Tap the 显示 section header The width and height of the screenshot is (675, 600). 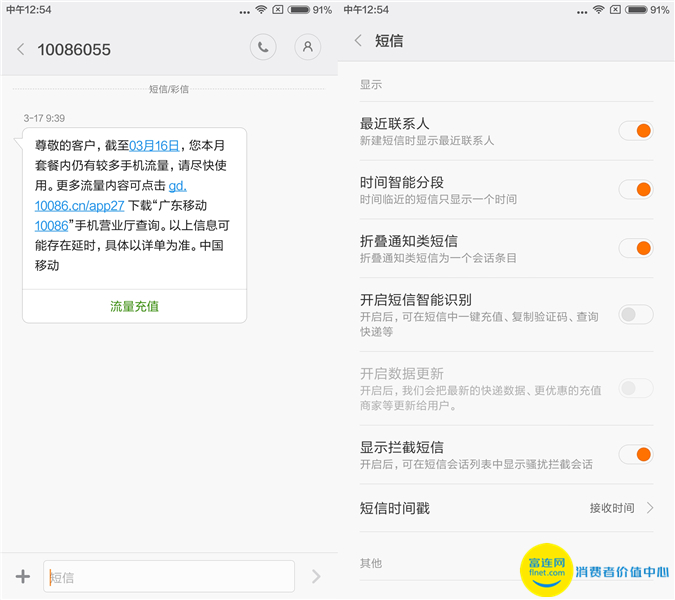point(371,84)
